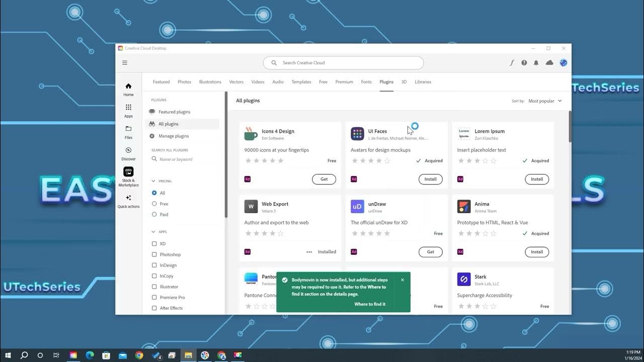Get the Icons 4 Design plugin
This screenshot has height=362, width=644.
[x=324, y=179]
